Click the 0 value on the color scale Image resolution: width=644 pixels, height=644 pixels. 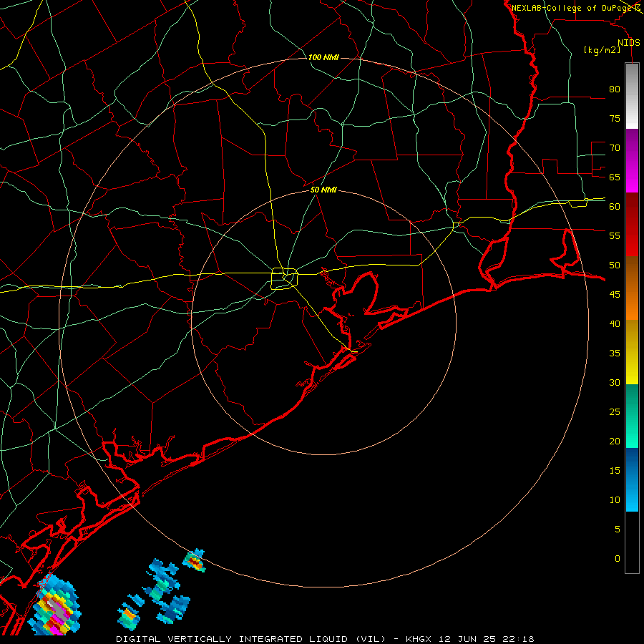coord(618,559)
